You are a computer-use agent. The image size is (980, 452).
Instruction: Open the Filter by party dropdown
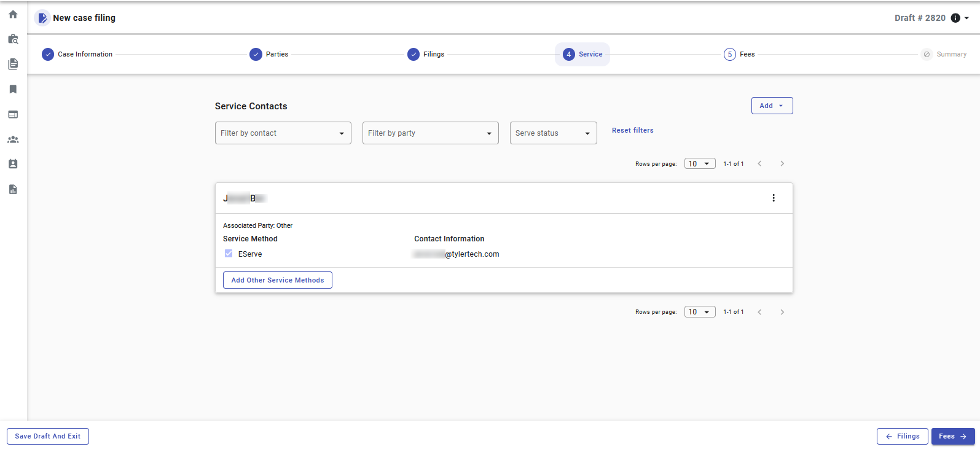[x=431, y=133]
